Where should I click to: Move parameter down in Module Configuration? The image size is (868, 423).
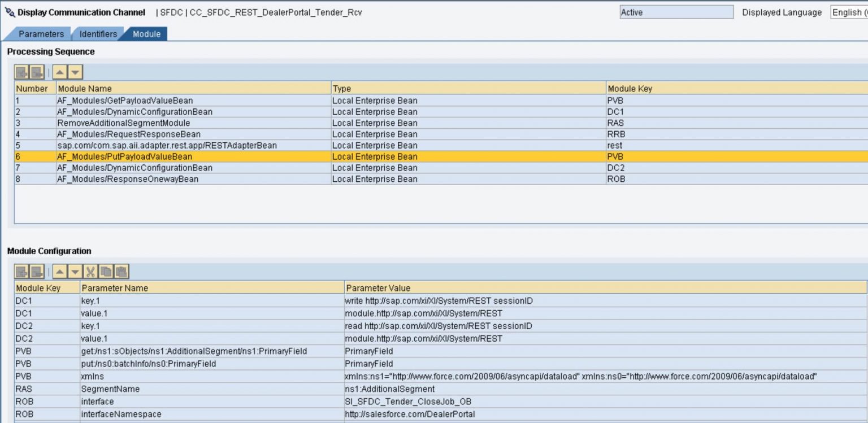[76, 272]
